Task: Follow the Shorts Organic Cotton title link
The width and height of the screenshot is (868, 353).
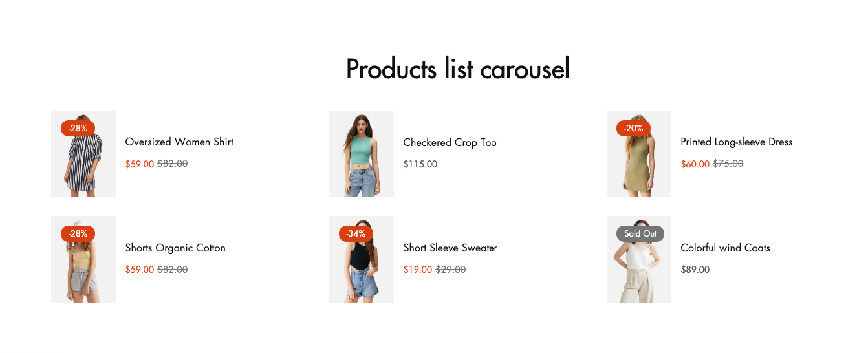Action: pyautogui.click(x=175, y=248)
